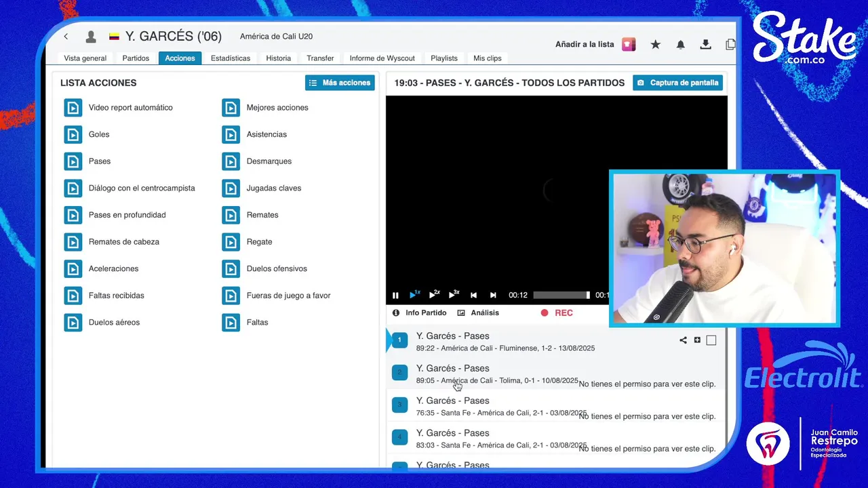This screenshot has width=868, height=488.
Task: Click the Añadir a la lista label
Action: coord(585,45)
